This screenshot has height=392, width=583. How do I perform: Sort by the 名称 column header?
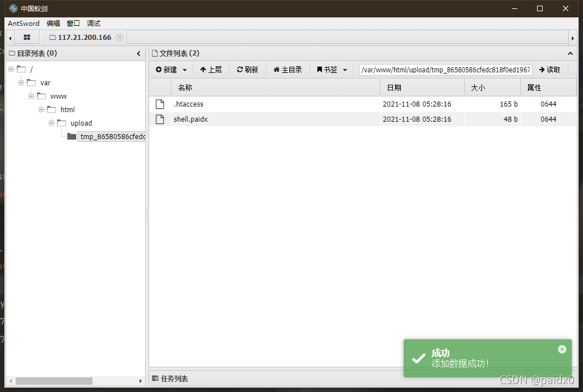pyautogui.click(x=275, y=88)
